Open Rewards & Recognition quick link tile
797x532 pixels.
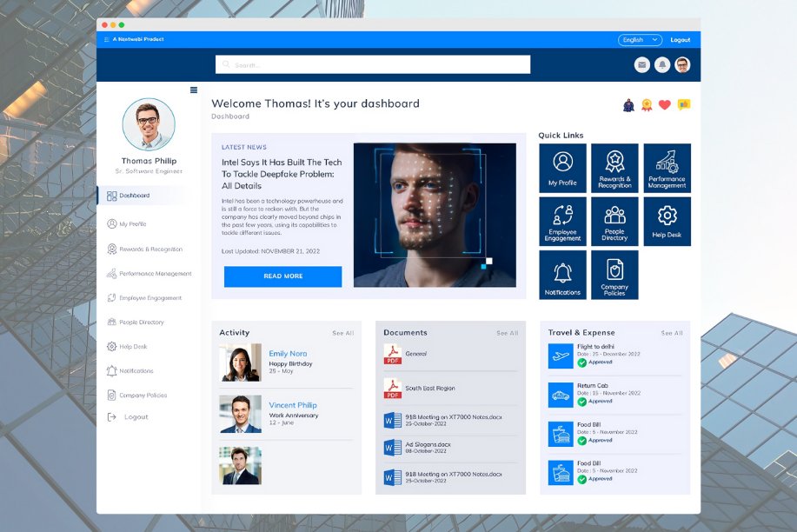click(x=614, y=168)
